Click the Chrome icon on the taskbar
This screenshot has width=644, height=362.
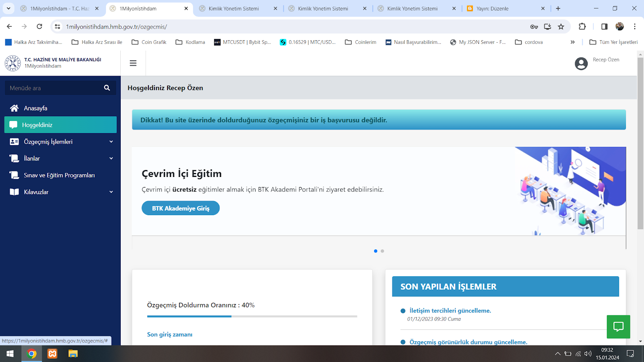(x=31, y=354)
